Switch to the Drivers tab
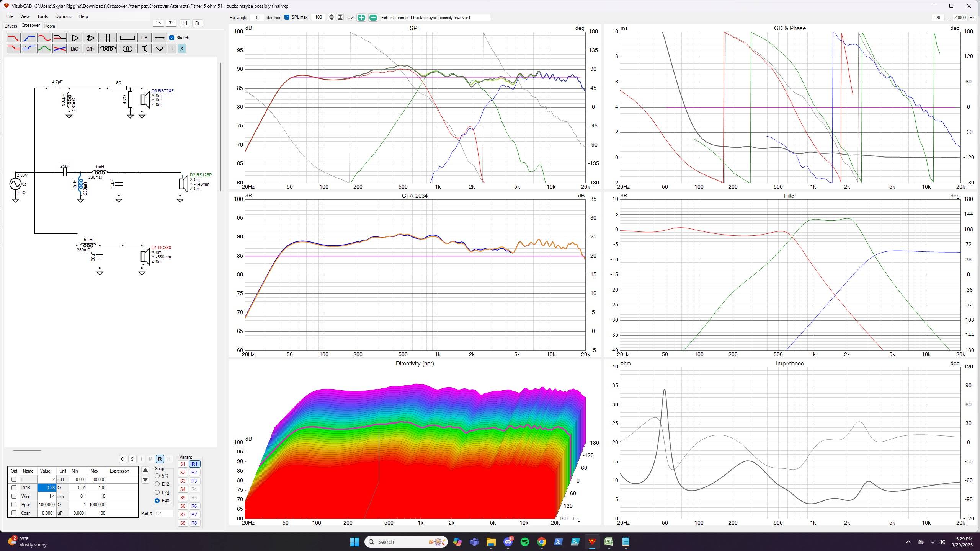The width and height of the screenshot is (980, 551). tap(11, 26)
